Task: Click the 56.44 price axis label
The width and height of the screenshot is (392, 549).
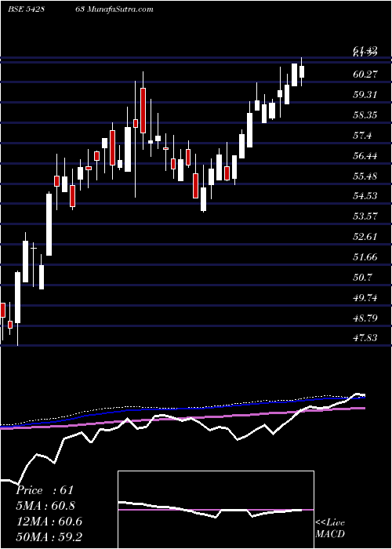Action: point(365,155)
